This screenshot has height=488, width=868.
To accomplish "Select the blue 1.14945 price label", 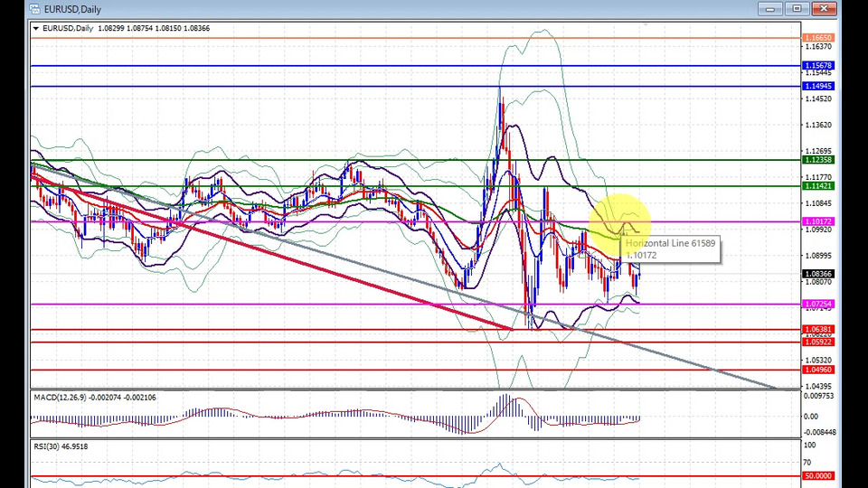I will (x=817, y=86).
